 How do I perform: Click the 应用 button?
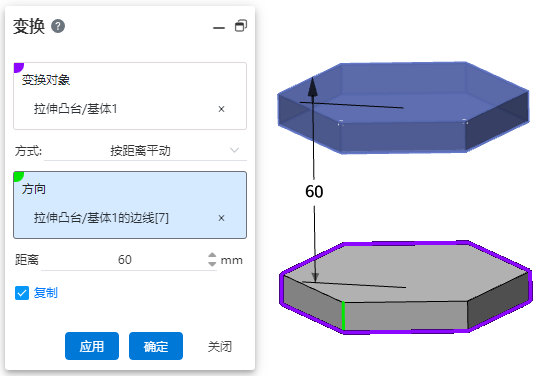pyautogui.click(x=92, y=346)
